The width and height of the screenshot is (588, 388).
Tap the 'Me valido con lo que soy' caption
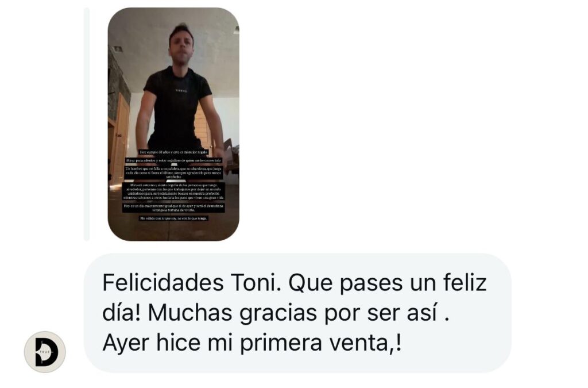click(x=173, y=218)
